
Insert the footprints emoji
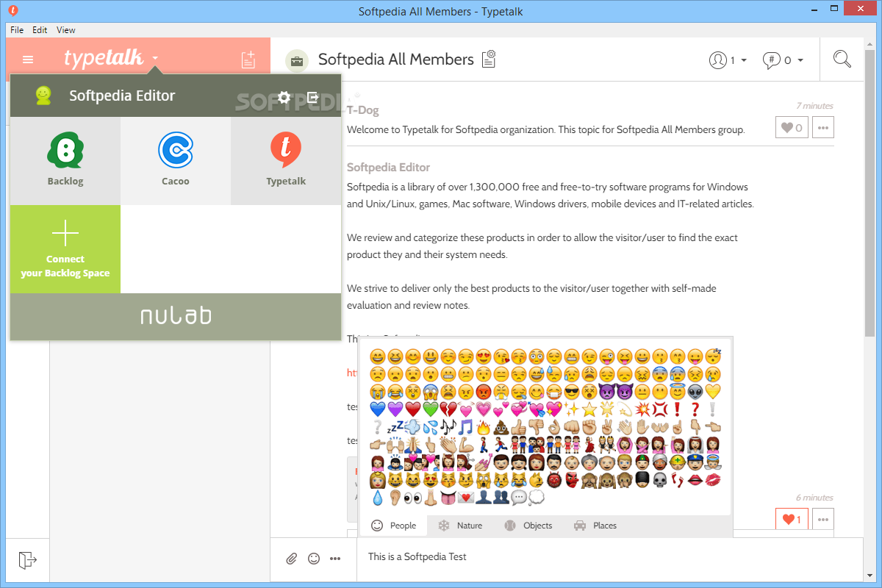(678, 479)
